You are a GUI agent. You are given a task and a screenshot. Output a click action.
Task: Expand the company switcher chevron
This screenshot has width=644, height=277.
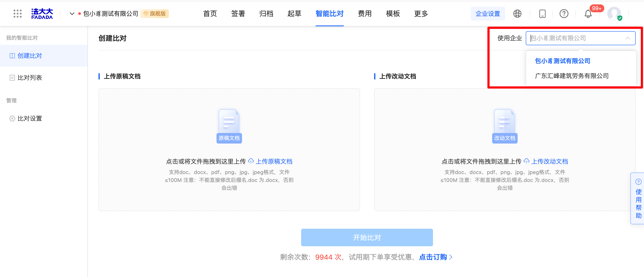[x=72, y=13]
